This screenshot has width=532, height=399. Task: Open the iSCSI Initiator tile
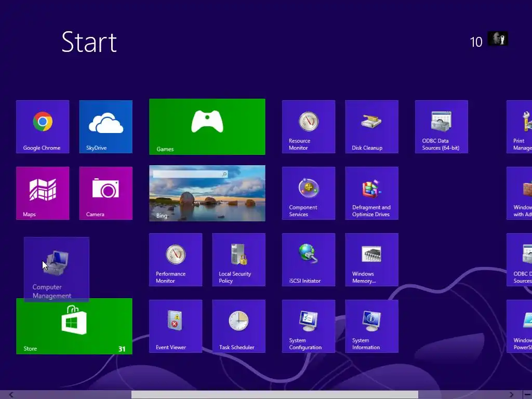tap(309, 260)
